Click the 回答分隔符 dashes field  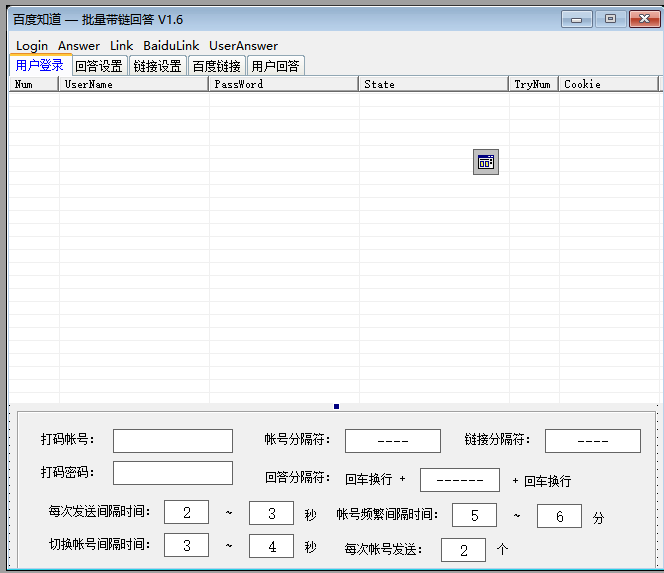(460, 480)
